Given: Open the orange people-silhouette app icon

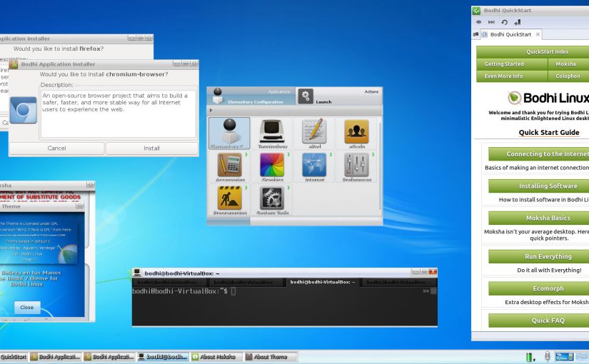Looking at the screenshot, I should point(356,133).
